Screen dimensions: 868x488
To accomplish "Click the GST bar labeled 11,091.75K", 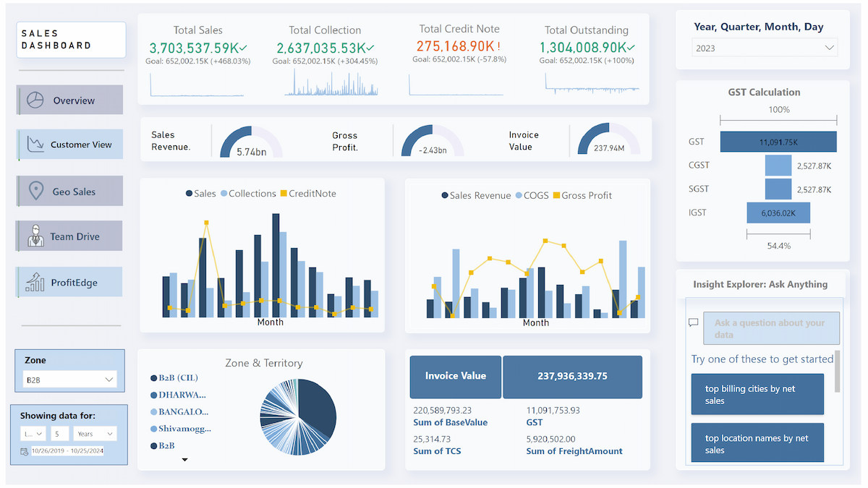I will (x=778, y=142).
